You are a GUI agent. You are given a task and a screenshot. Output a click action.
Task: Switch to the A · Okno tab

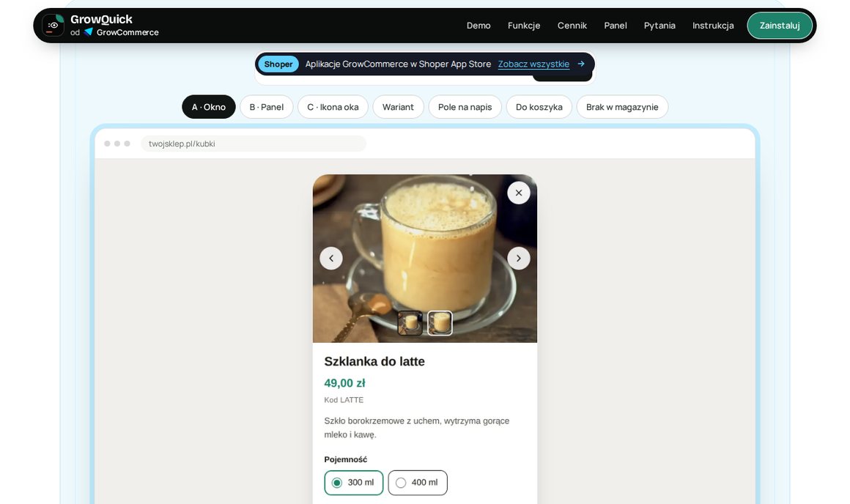209,107
